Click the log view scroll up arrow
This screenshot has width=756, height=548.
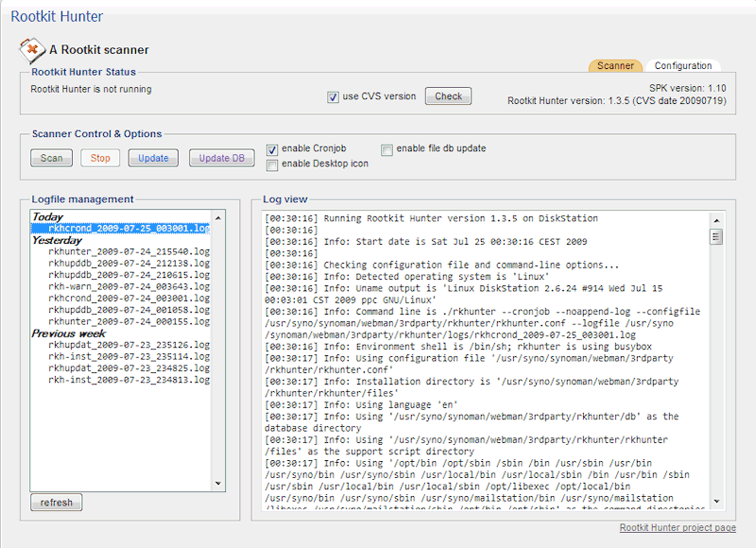coord(716,219)
